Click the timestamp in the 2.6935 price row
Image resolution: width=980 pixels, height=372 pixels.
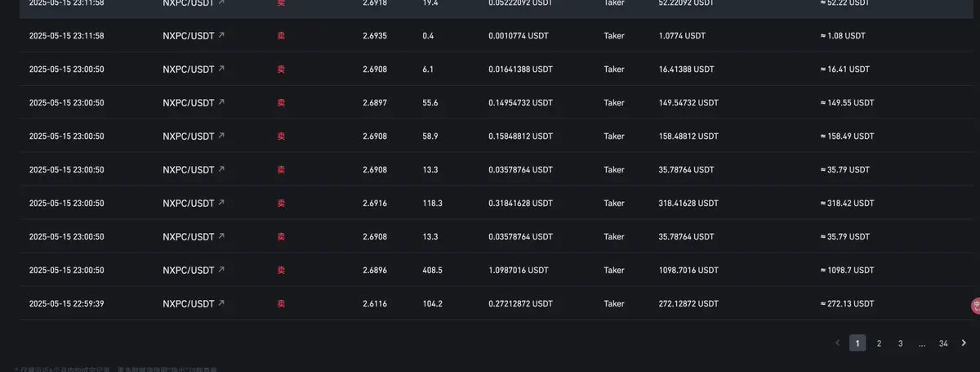click(66, 36)
